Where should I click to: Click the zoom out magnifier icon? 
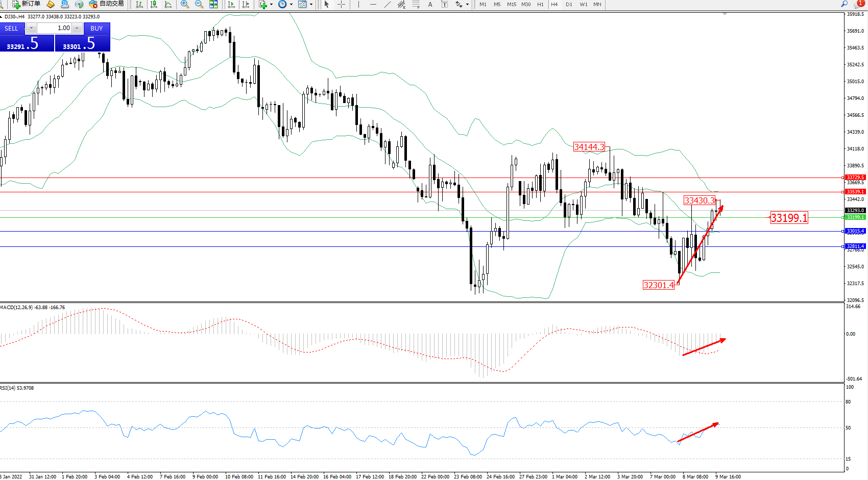[199, 4]
